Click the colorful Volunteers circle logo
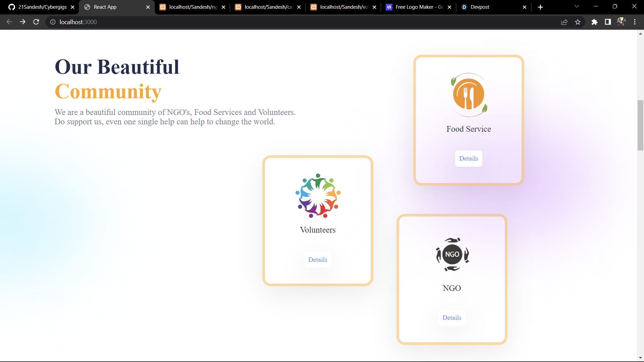 (x=318, y=196)
